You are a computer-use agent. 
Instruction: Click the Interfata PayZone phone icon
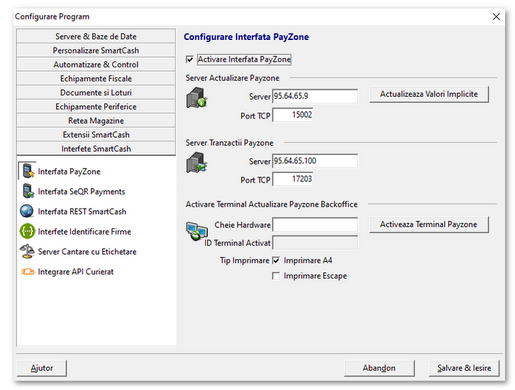(27, 171)
